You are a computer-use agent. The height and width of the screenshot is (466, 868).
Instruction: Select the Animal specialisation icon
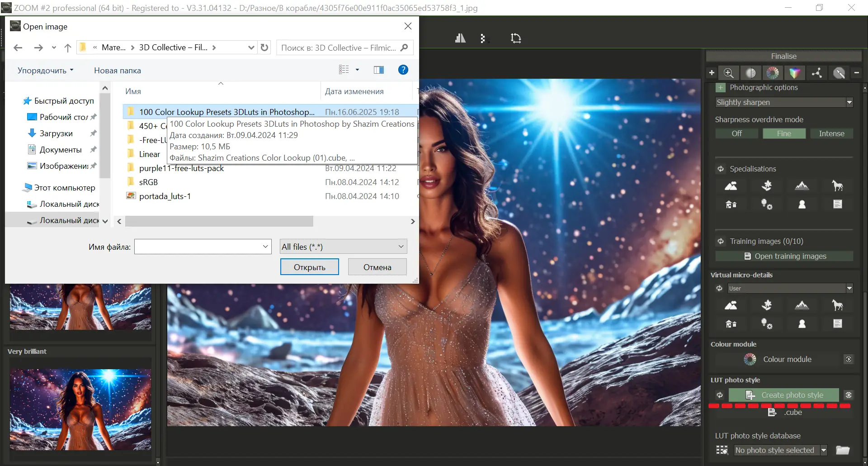click(838, 185)
